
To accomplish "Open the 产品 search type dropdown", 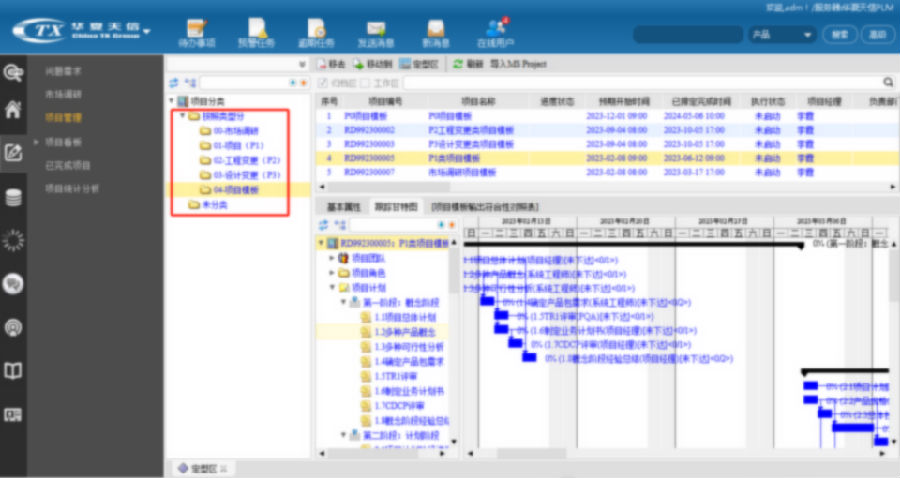I will (x=782, y=34).
